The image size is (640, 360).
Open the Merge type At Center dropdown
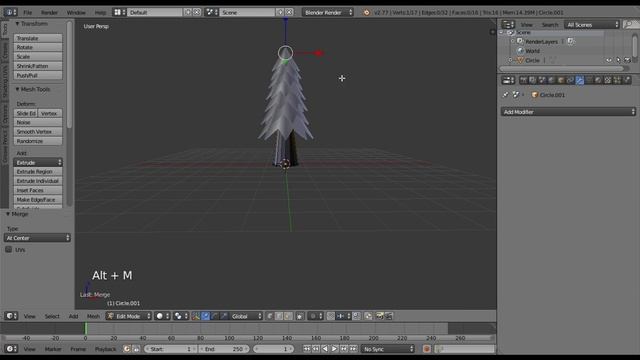click(37, 238)
